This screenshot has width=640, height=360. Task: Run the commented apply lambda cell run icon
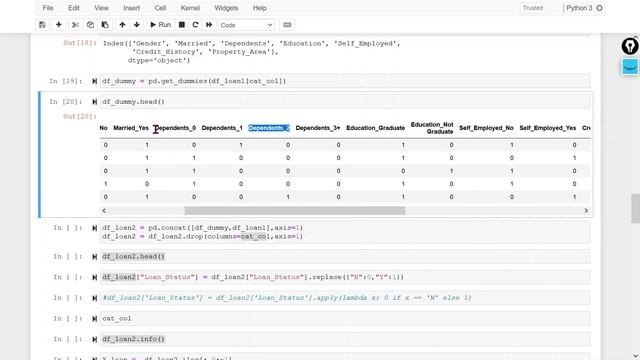coord(94,298)
